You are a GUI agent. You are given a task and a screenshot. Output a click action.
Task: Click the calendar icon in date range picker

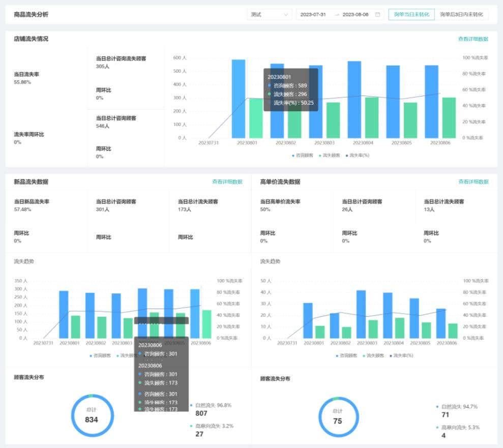click(377, 14)
